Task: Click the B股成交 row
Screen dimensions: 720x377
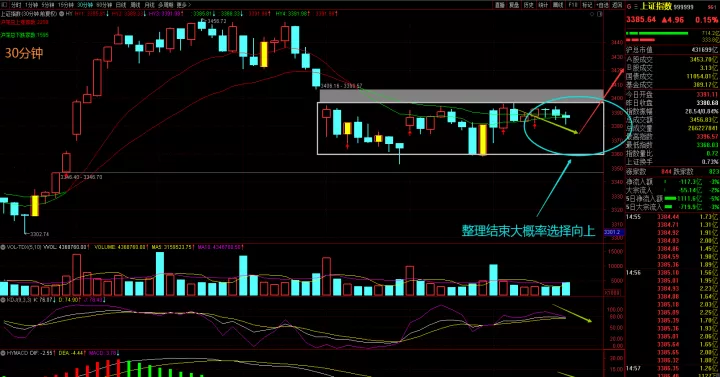Action: point(672,68)
